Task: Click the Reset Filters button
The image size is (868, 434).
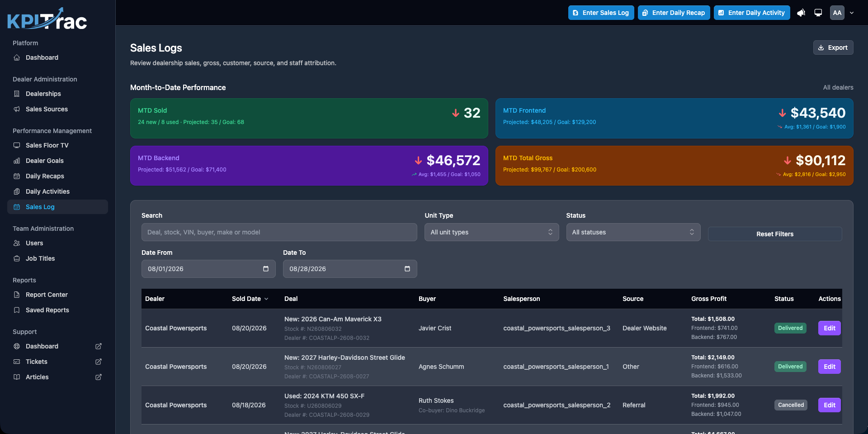Action: coord(775,234)
